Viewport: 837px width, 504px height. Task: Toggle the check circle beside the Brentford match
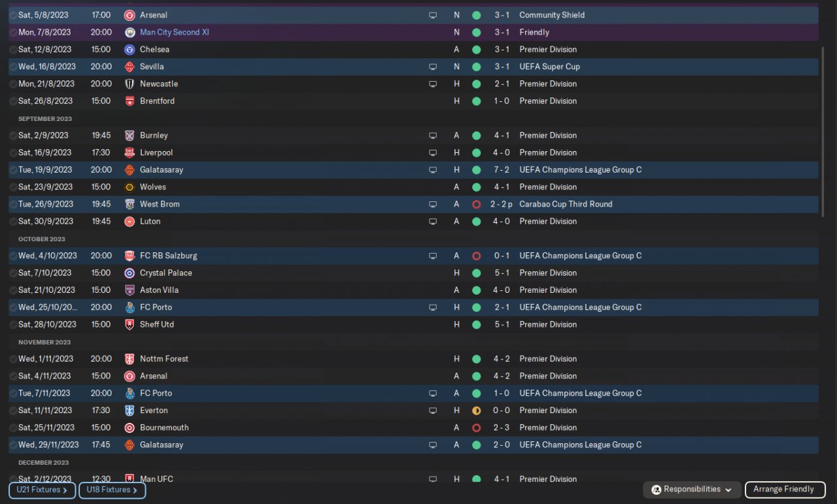pyautogui.click(x=13, y=101)
